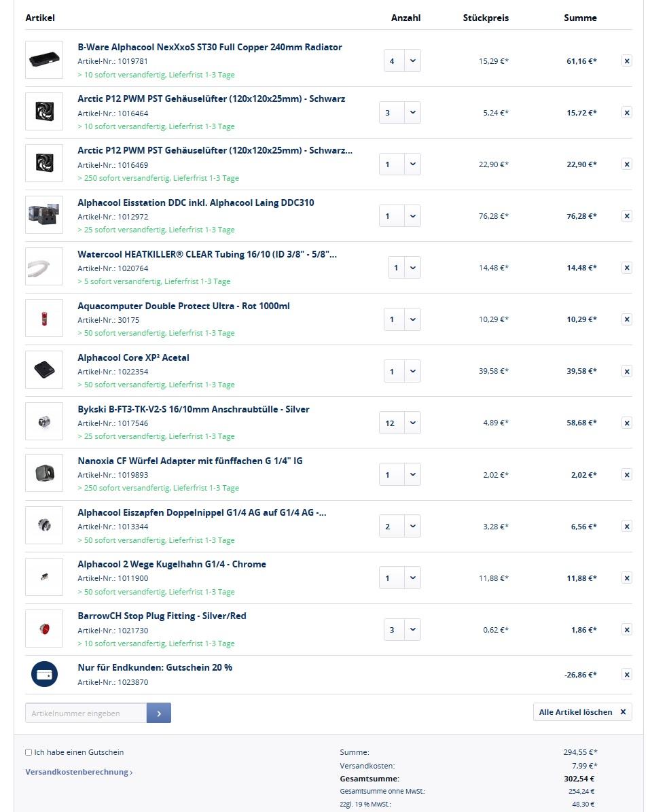The image size is (650, 812).
Task: Click the voucher amount '-26,86 €*'
Action: pos(581,675)
